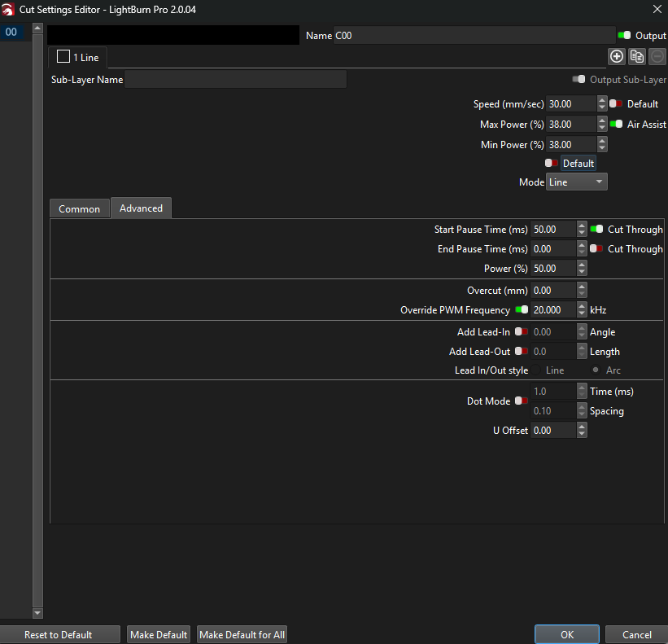Click the Speed spinner up arrow

point(602,100)
